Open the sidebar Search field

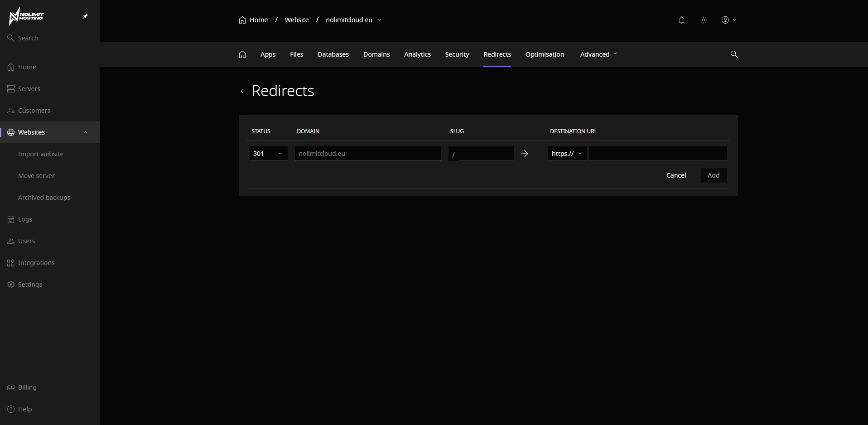[x=50, y=38]
